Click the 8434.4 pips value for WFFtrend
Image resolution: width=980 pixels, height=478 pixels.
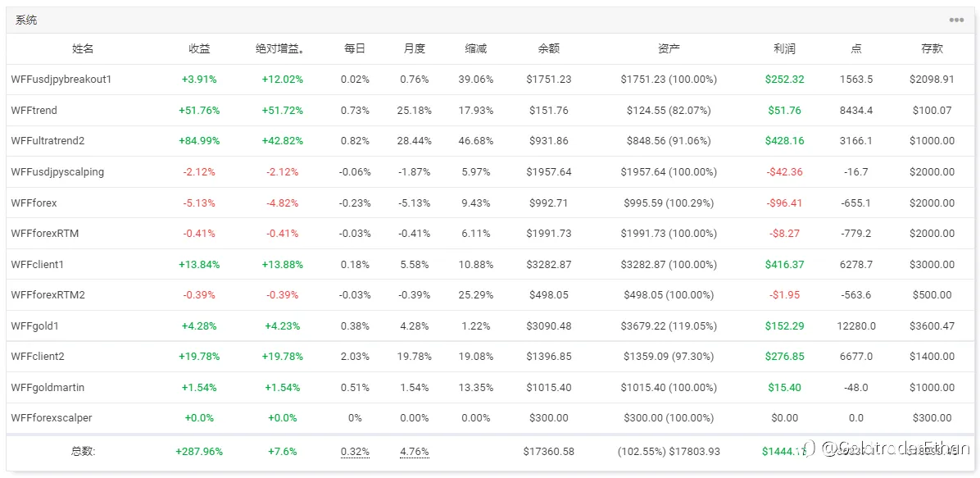[x=856, y=110]
